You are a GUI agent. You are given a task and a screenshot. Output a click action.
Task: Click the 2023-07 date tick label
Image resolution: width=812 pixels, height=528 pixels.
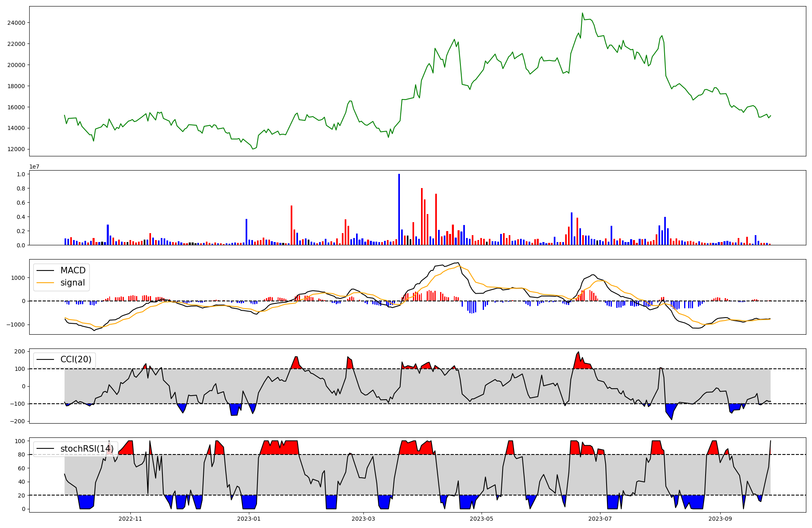(600, 519)
